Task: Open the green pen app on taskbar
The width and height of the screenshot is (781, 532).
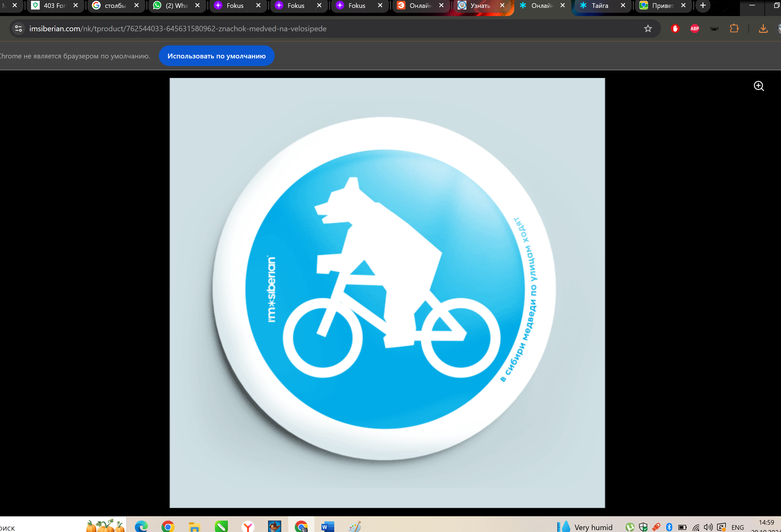Action: [221, 526]
